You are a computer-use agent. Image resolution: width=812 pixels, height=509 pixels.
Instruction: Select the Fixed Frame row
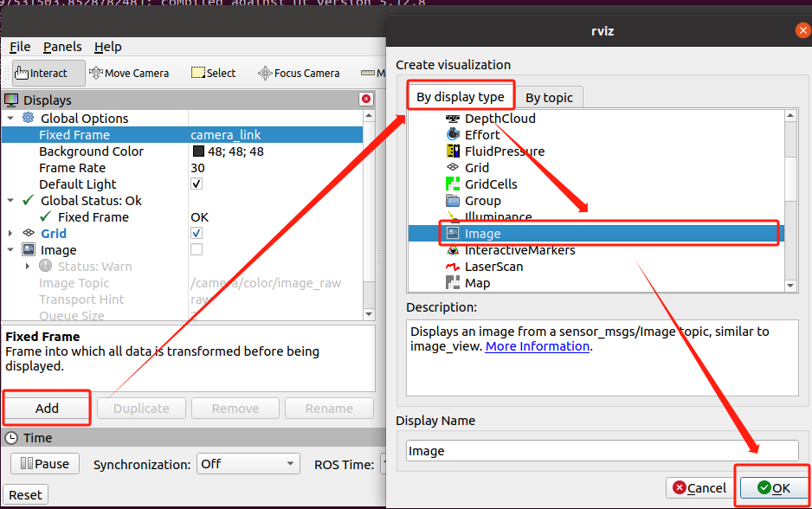pyautogui.click(x=183, y=135)
